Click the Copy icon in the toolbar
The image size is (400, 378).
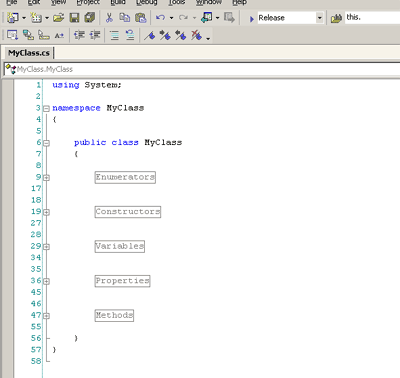125,18
